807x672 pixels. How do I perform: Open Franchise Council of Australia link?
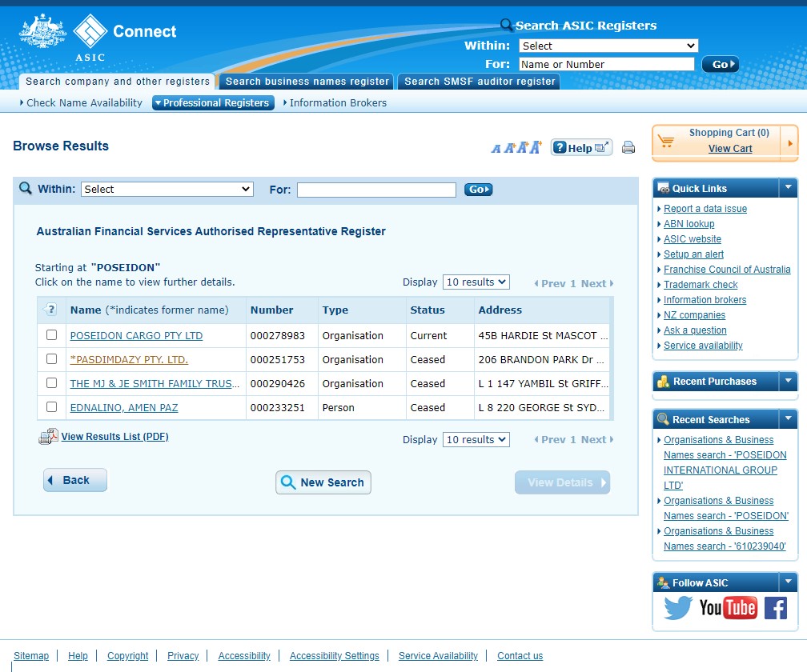(x=727, y=269)
